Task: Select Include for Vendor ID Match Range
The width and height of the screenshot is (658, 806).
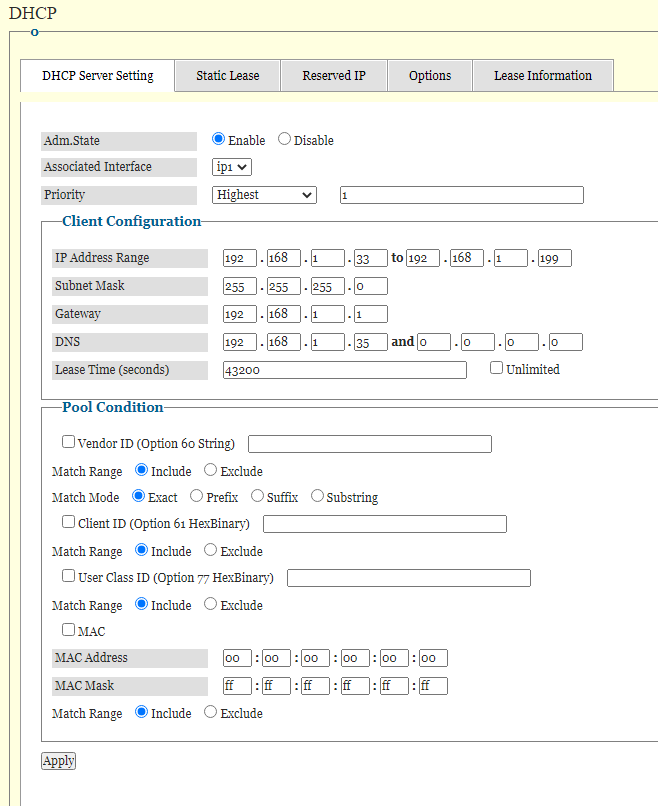Action: tap(141, 470)
